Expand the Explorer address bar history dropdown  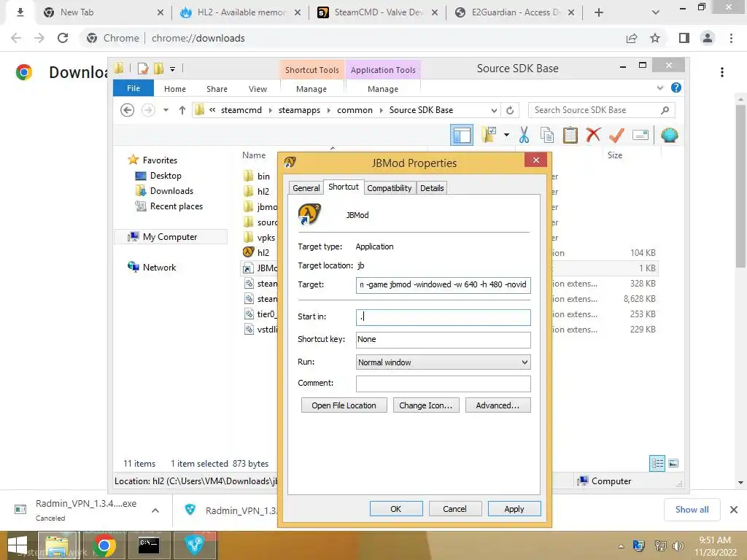point(494,110)
